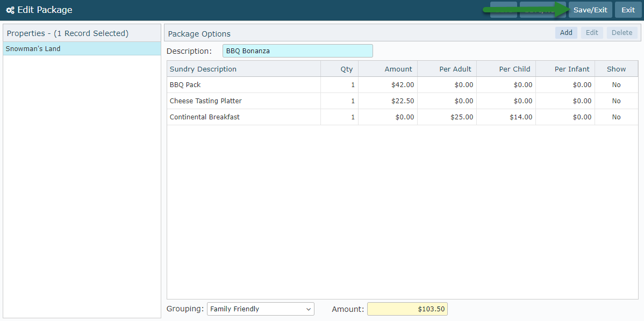Click the Show value No for BBQ Pack
Image resolution: width=644 pixels, height=321 pixels.
[616, 84]
